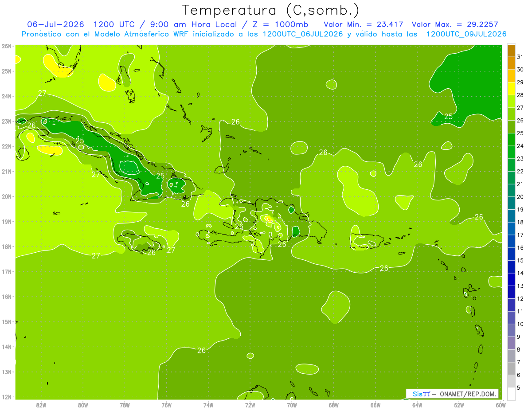The image size is (532, 411).
Task: Click the '68W' longitude axis label
Action: 334,405
